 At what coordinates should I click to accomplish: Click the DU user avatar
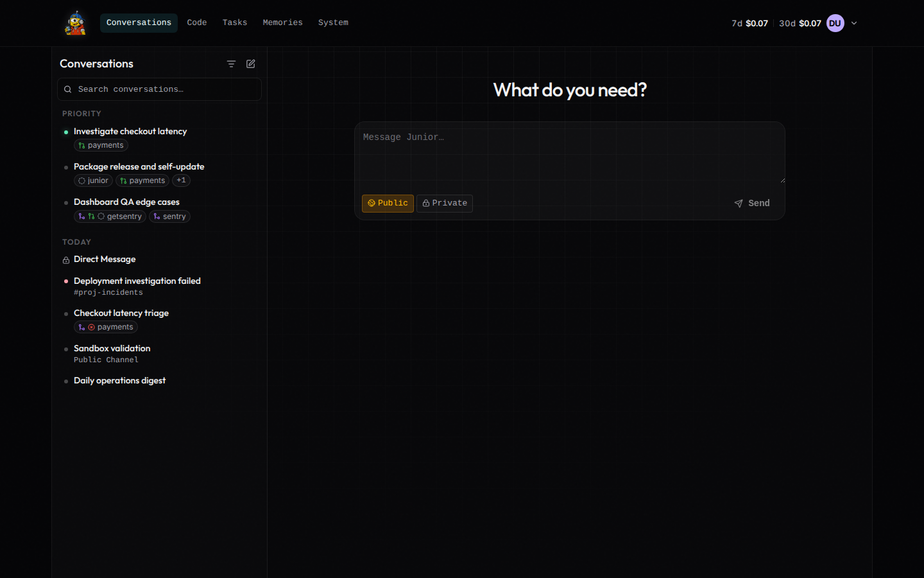click(835, 23)
